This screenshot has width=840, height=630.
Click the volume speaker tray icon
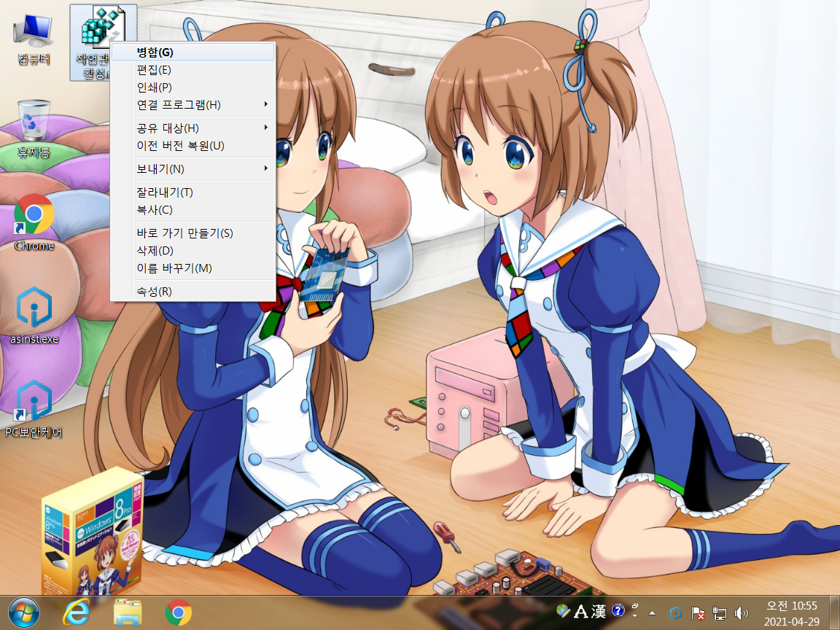pyautogui.click(x=742, y=612)
